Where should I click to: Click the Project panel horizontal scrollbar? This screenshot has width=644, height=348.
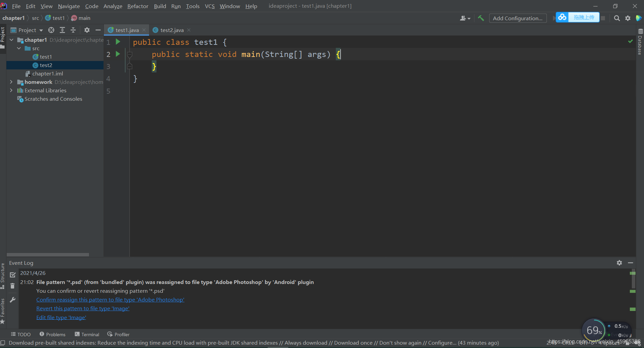[48, 255]
